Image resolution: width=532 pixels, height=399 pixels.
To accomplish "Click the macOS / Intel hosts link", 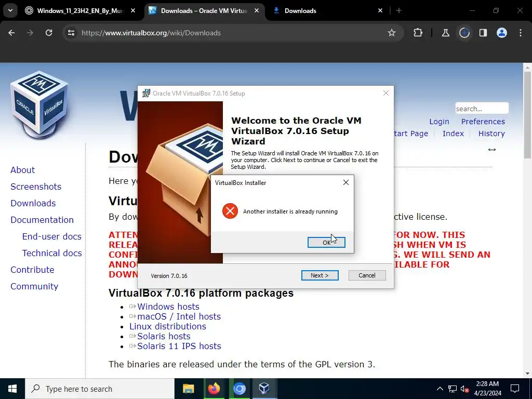I will click(179, 316).
